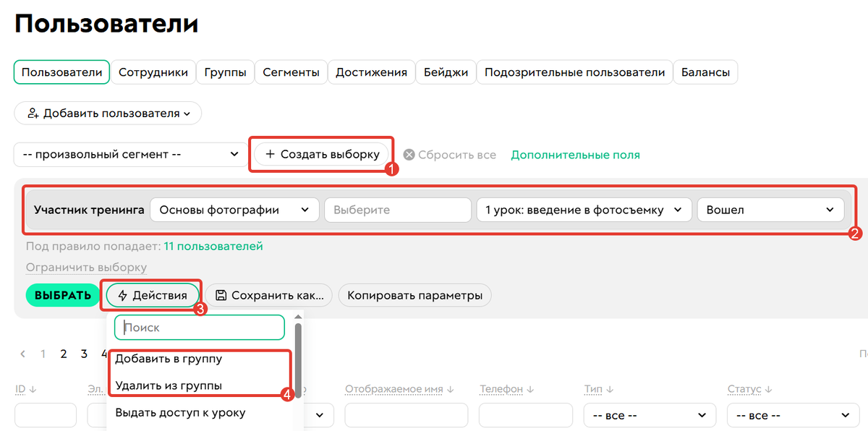Click inside the Поиск search field
The image size is (868, 431).
click(199, 327)
